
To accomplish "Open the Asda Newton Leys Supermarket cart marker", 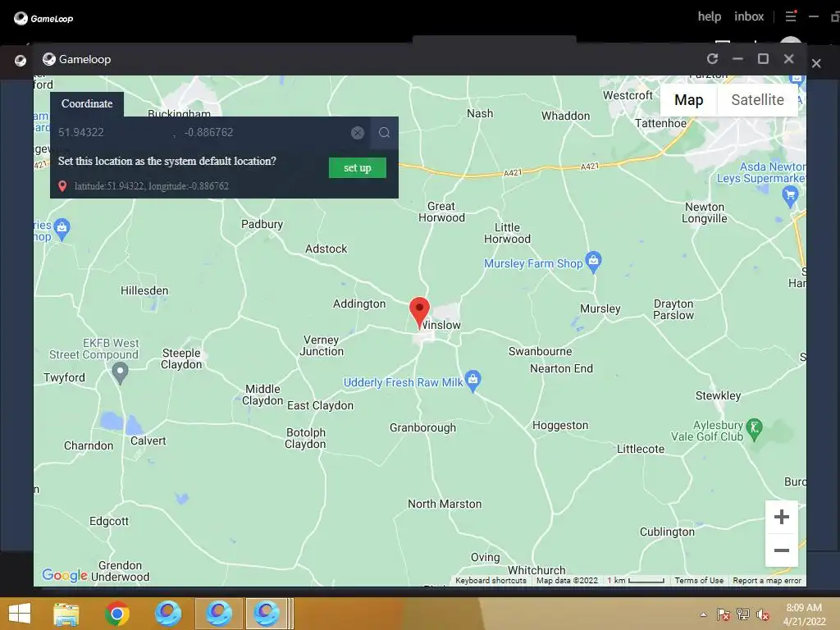I will pos(790,197).
